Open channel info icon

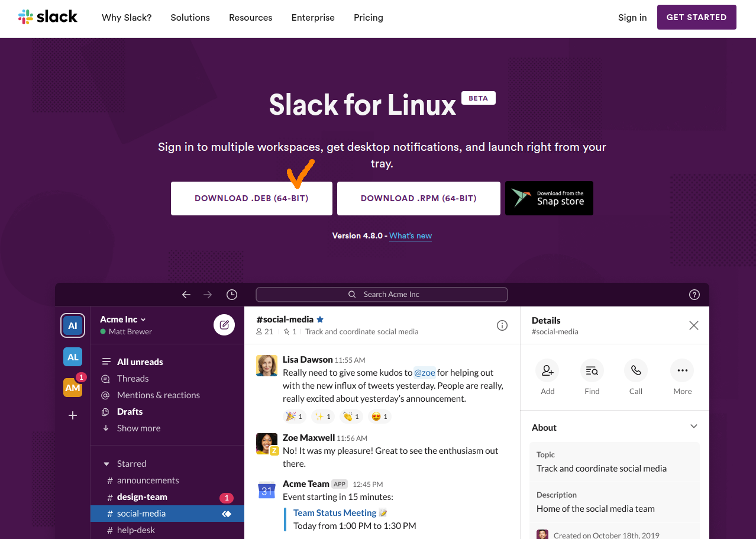[502, 325]
